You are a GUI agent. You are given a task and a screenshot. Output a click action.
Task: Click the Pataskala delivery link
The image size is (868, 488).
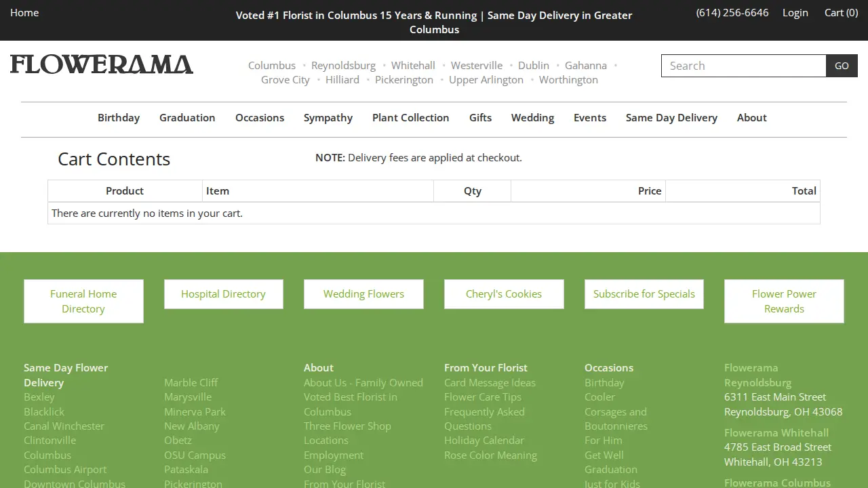click(186, 470)
